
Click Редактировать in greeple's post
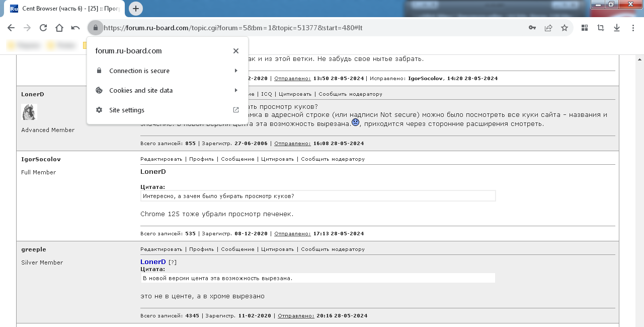pyautogui.click(x=161, y=249)
